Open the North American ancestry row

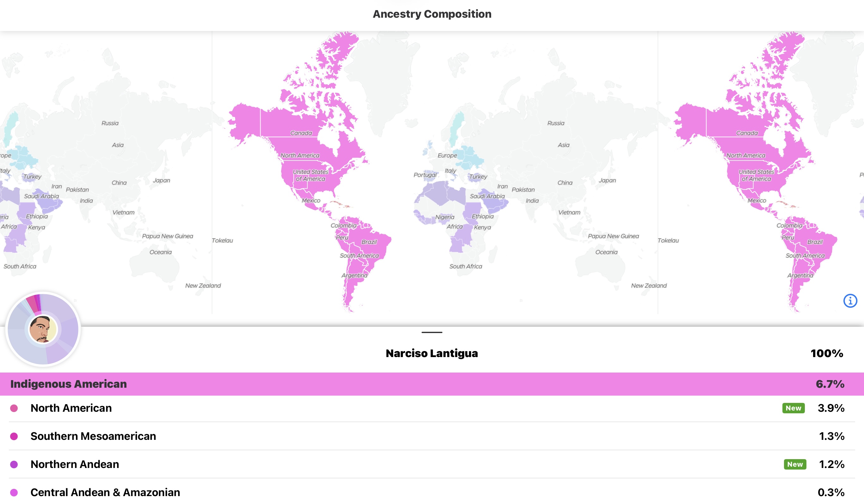tap(71, 408)
